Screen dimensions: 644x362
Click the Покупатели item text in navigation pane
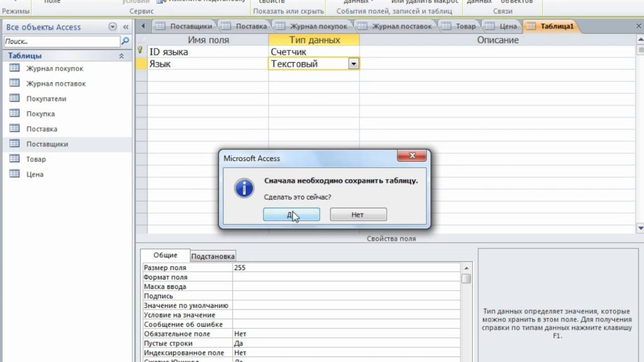pyautogui.click(x=46, y=99)
